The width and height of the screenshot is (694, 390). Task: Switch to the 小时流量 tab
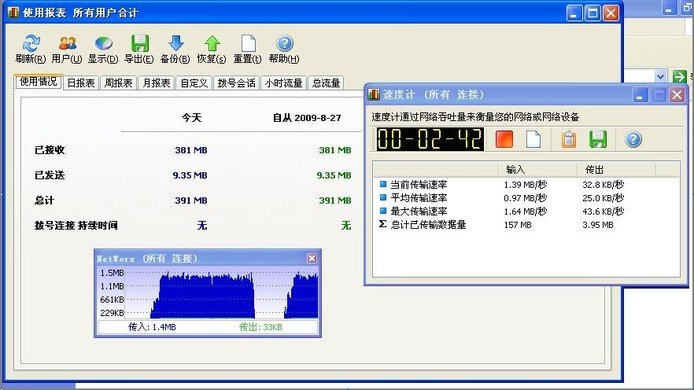(x=283, y=83)
